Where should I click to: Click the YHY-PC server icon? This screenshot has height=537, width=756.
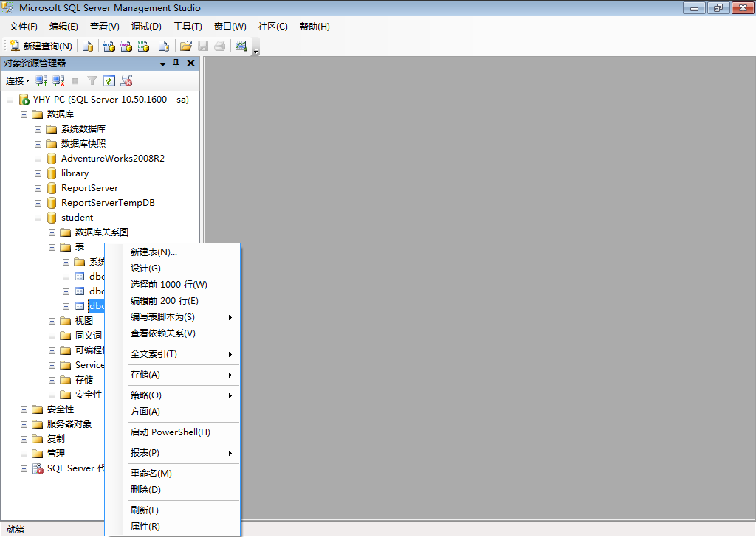pos(24,100)
